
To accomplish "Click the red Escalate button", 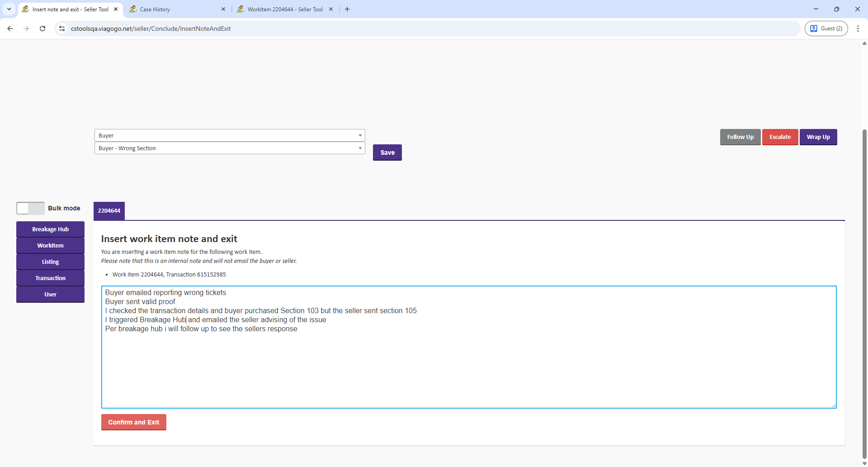I will point(780,137).
